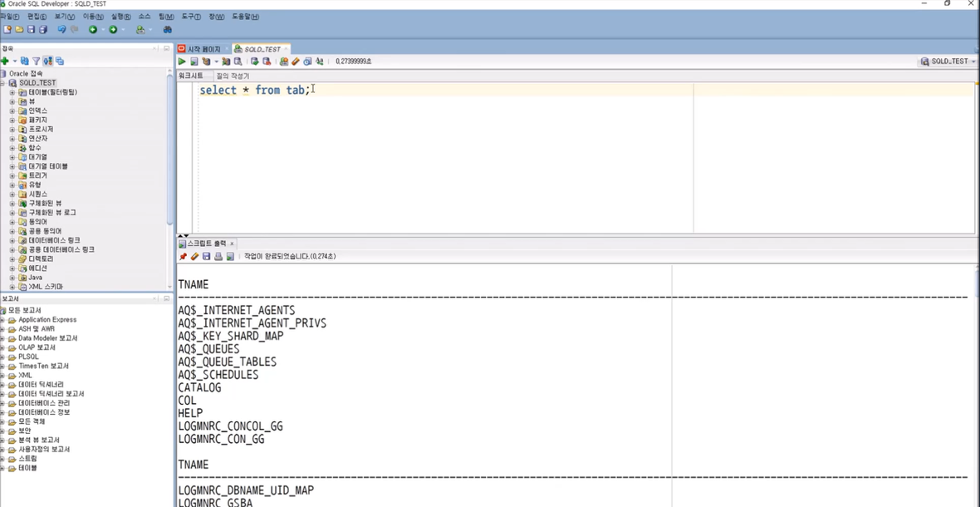Click the CATALOG row in script output

pyautogui.click(x=199, y=387)
